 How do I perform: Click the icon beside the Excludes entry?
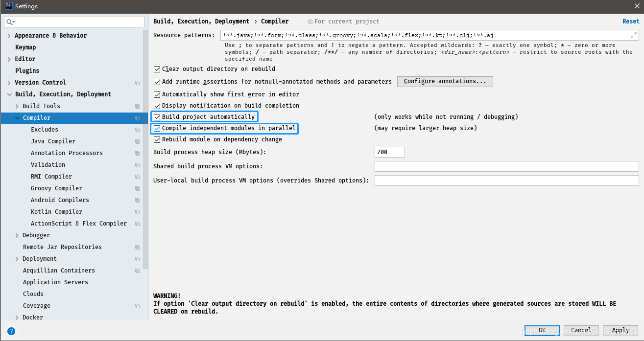tap(137, 129)
